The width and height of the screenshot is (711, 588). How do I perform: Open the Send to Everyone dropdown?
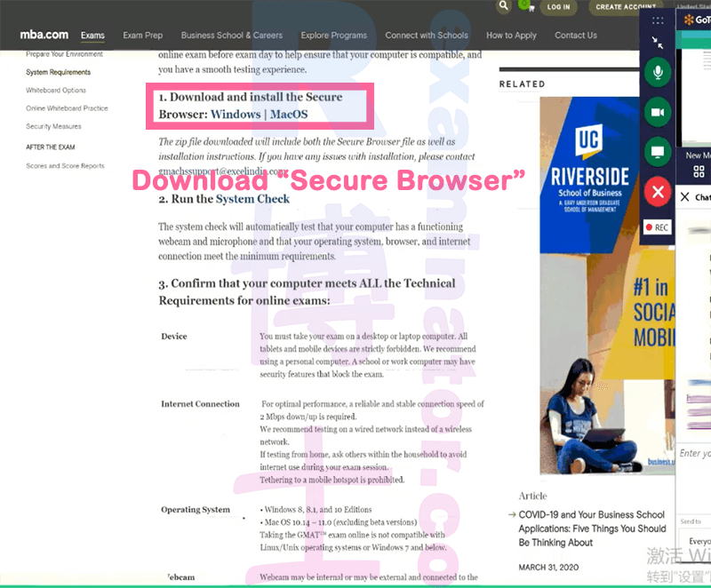[x=696, y=541]
